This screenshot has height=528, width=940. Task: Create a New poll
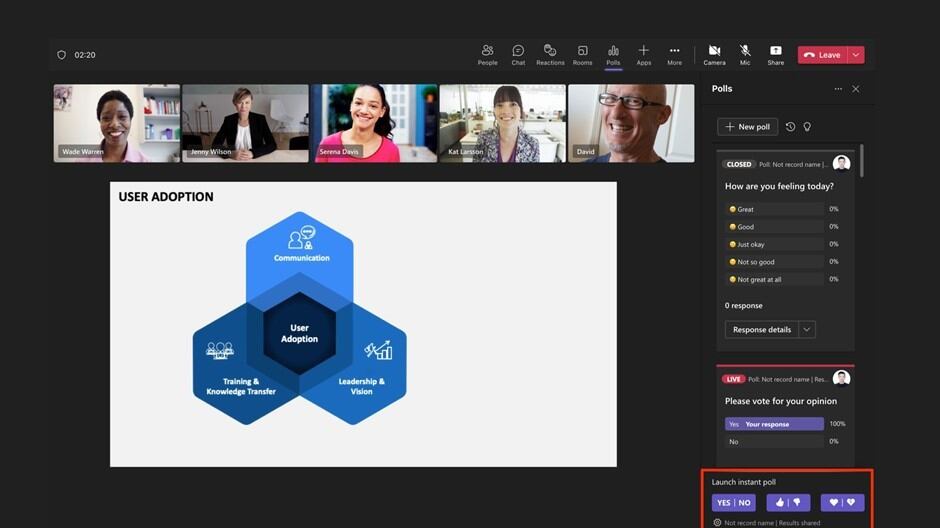click(747, 127)
